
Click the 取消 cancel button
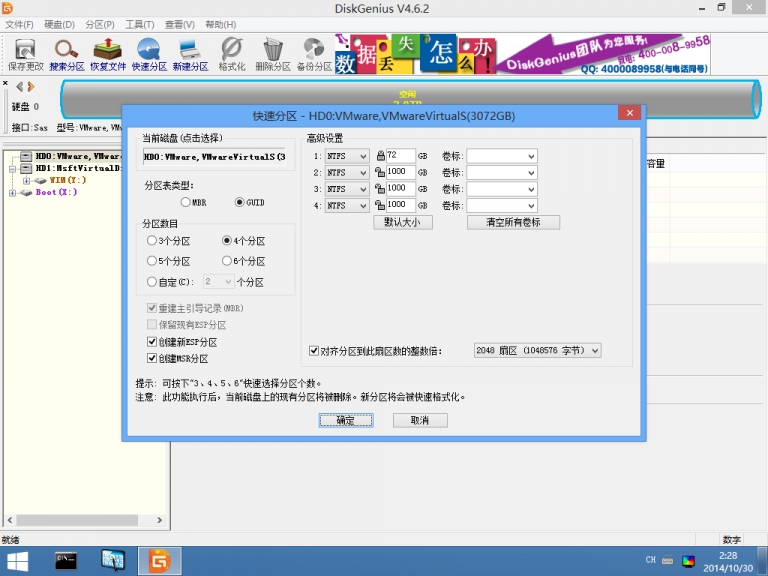coord(420,420)
